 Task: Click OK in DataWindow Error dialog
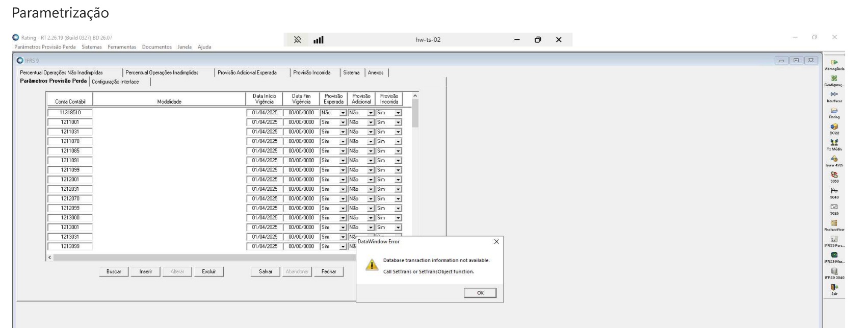point(480,293)
